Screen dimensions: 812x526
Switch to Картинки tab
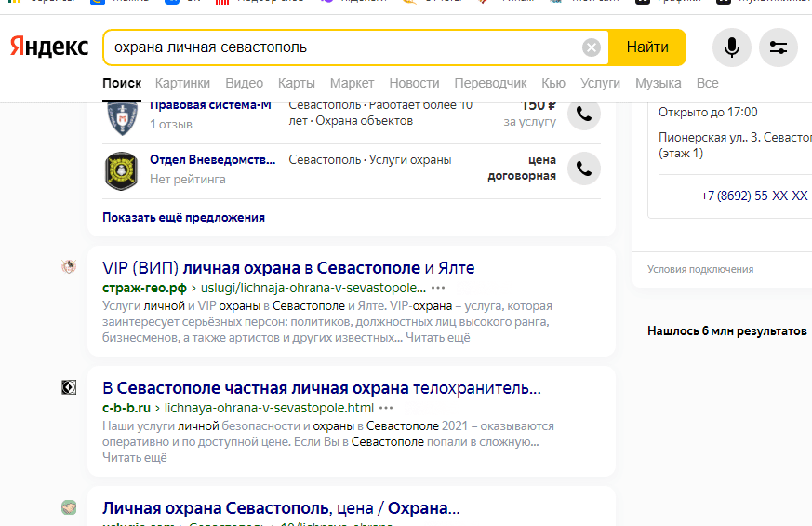[183, 83]
